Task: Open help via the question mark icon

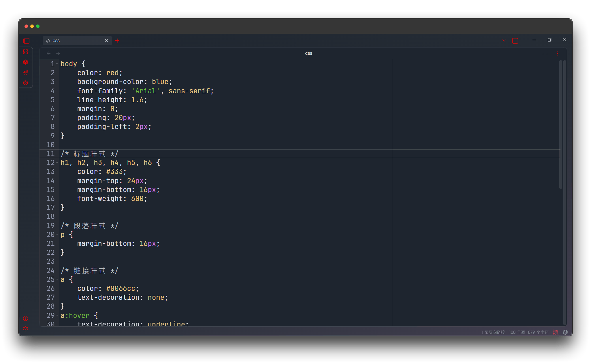Action: (25, 318)
